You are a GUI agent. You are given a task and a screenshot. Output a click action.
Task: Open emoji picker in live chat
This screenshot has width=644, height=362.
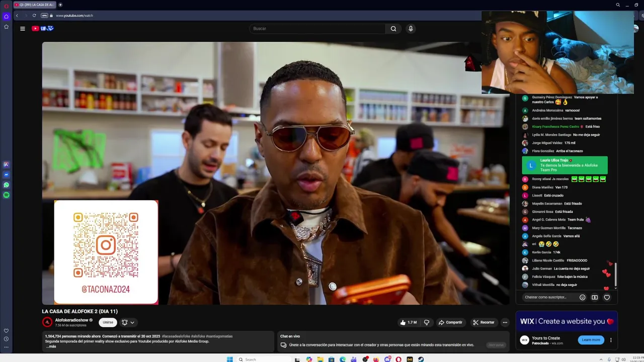point(583,297)
